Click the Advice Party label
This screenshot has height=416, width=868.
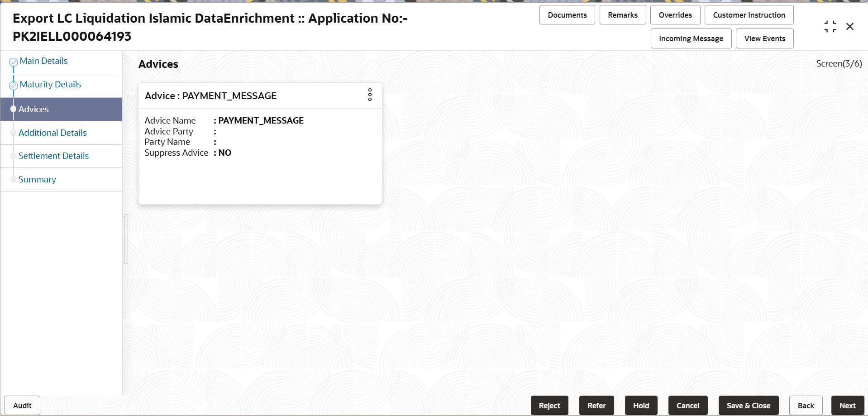click(x=169, y=132)
